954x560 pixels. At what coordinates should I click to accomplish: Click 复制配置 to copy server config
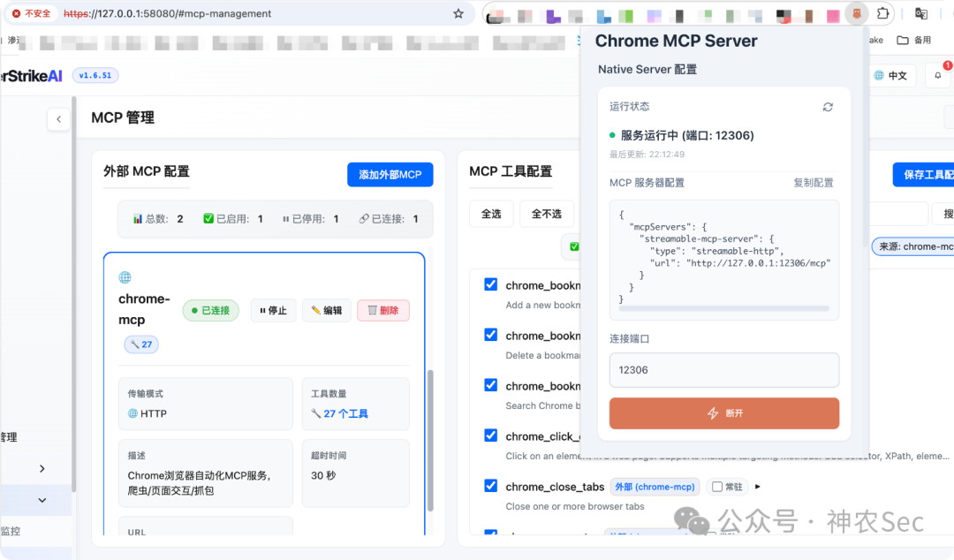[814, 183]
